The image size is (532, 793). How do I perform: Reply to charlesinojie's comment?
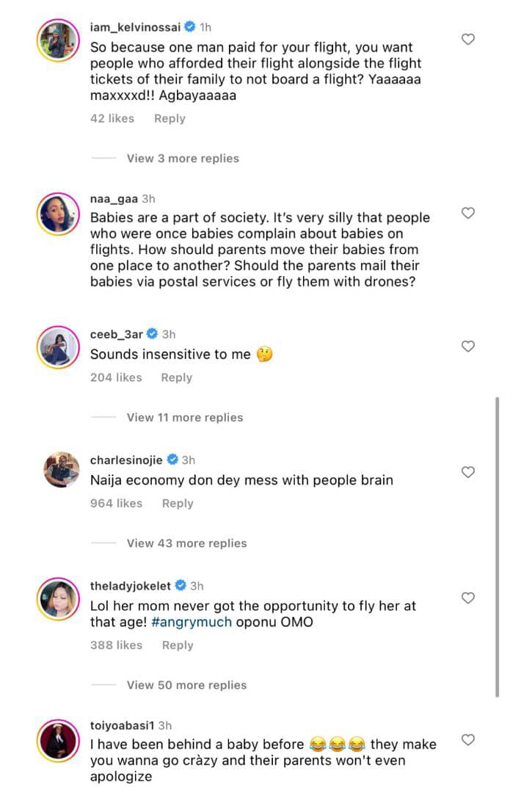click(x=178, y=504)
